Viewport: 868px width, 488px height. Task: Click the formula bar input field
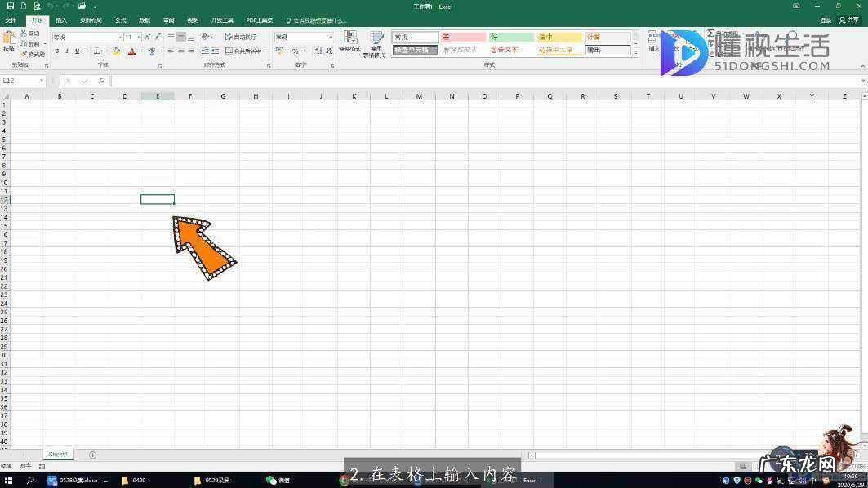click(482, 81)
